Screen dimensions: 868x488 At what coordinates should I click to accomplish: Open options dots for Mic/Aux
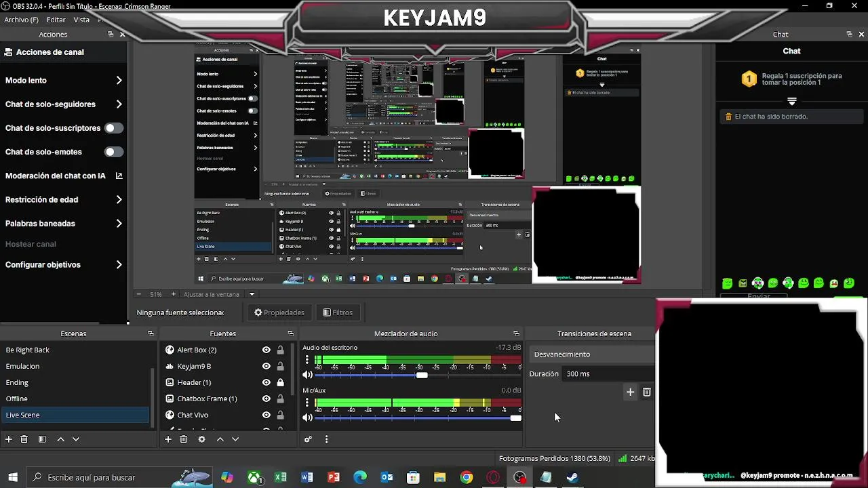coord(307,403)
